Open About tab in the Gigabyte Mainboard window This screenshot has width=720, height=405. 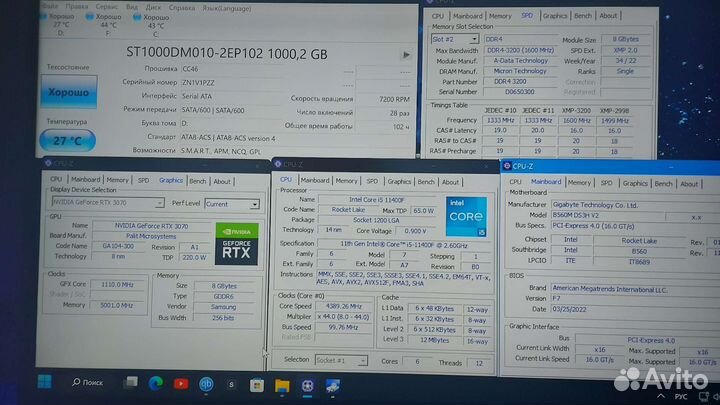click(x=689, y=184)
